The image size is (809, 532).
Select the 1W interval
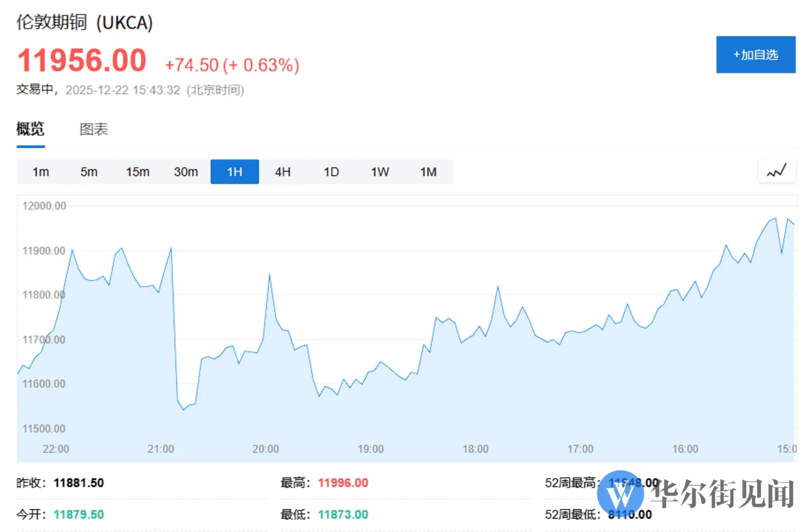coord(380,172)
